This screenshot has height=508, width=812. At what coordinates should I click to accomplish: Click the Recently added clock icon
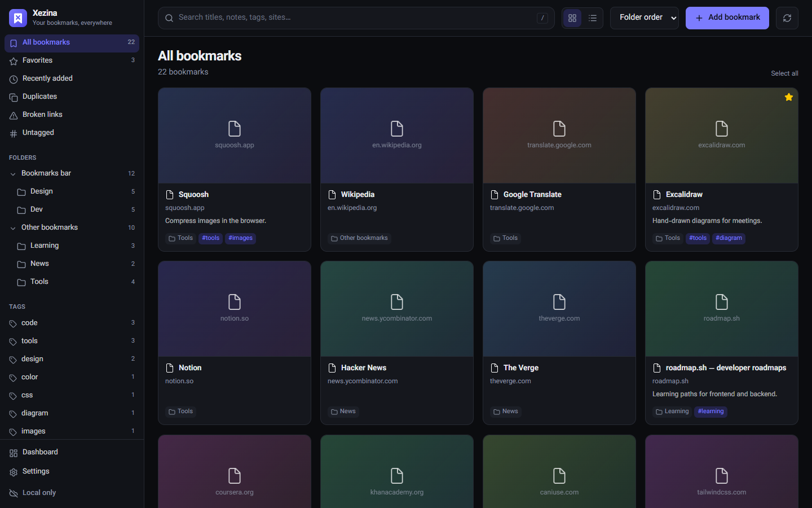[x=14, y=79]
